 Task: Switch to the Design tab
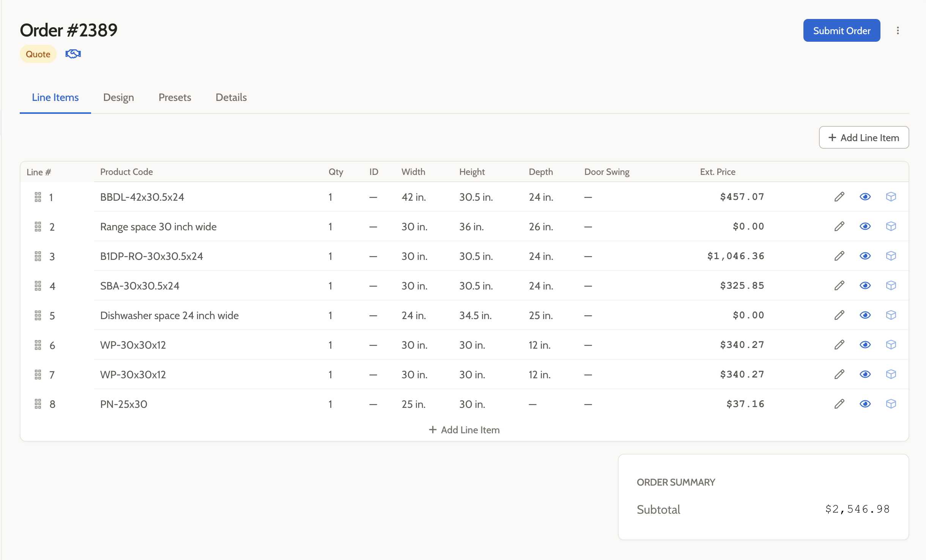118,98
